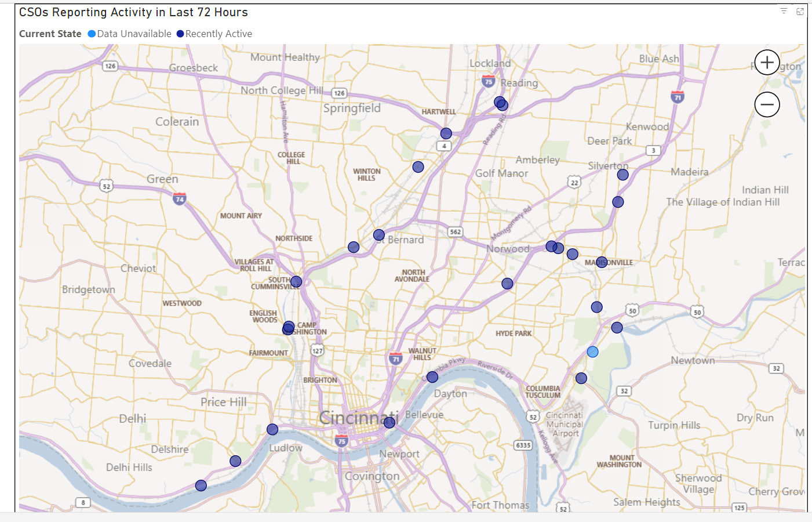
Task: Zoom in the map with plus button
Action: pos(767,63)
